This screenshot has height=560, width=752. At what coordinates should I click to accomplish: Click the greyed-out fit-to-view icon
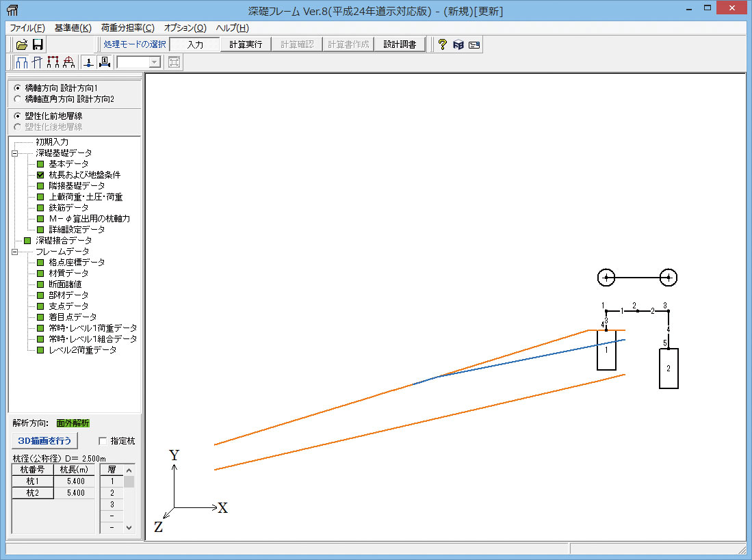click(174, 62)
